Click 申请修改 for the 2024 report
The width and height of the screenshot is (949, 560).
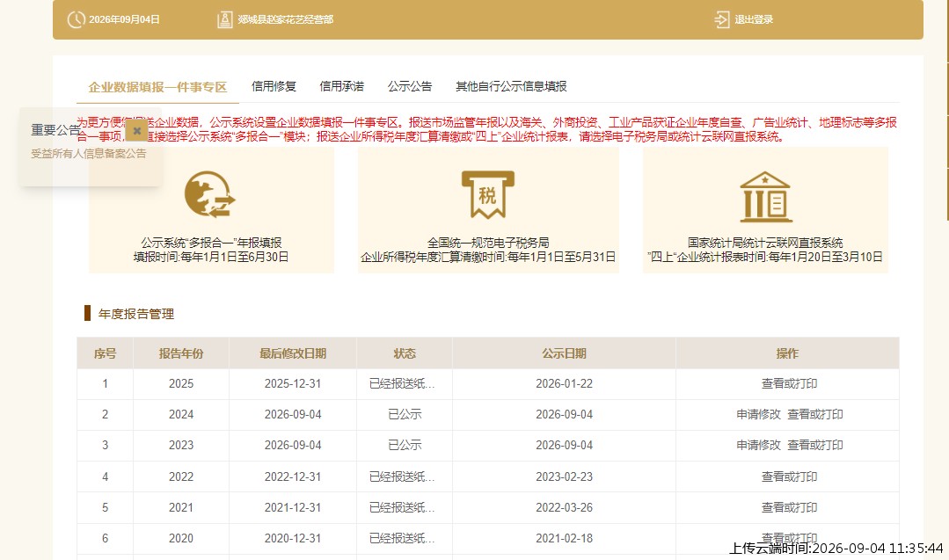tap(758, 414)
